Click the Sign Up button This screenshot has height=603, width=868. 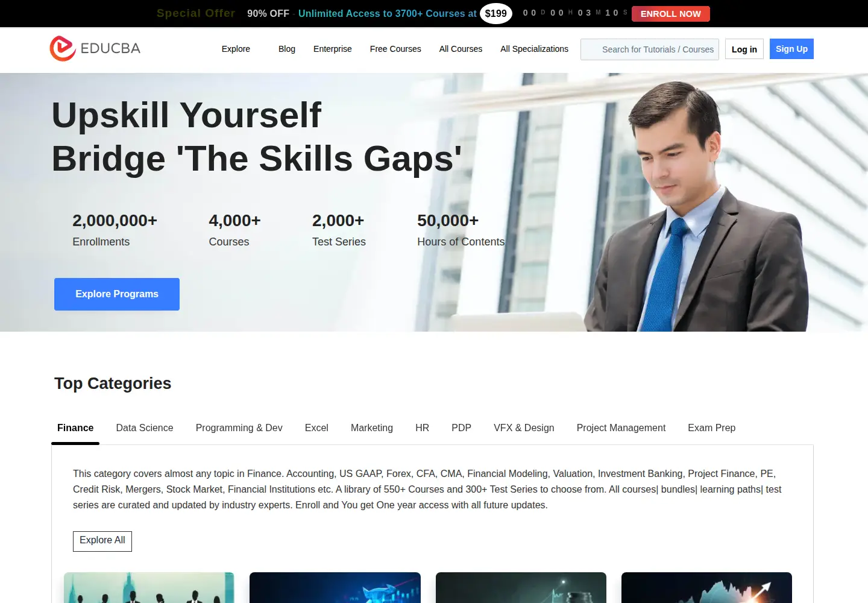click(791, 49)
